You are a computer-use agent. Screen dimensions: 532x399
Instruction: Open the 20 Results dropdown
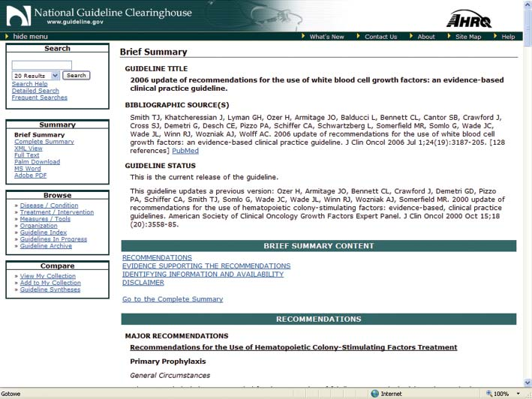35,76
